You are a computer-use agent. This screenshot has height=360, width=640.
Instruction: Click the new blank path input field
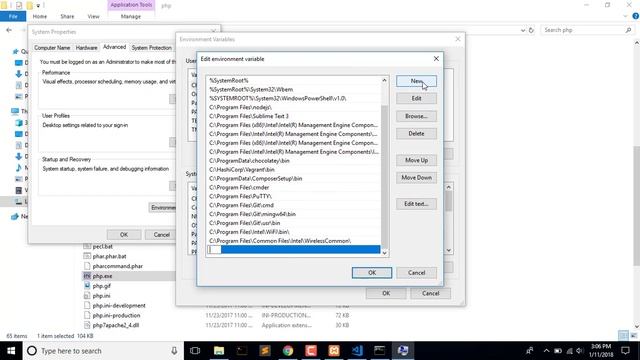click(x=294, y=249)
